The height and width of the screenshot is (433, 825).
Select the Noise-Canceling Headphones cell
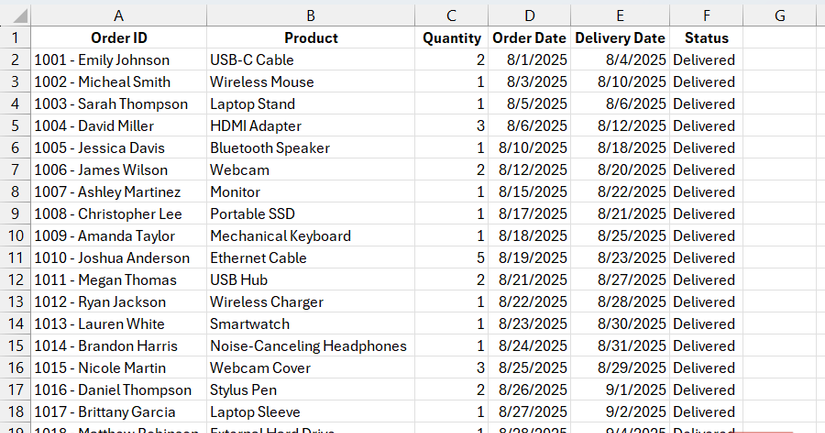pyautogui.click(x=308, y=346)
